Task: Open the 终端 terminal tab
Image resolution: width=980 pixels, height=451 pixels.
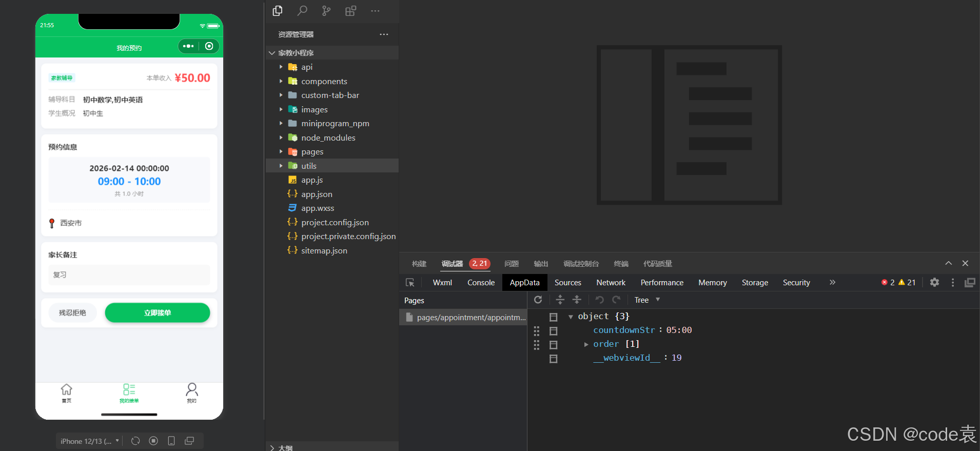Action: click(621, 264)
